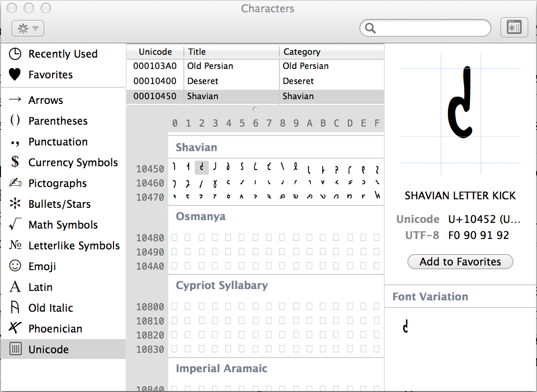This screenshot has width=537, height=392.
Task: Click the SHAVIAN LETTER KICK name
Action: (x=460, y=196)
